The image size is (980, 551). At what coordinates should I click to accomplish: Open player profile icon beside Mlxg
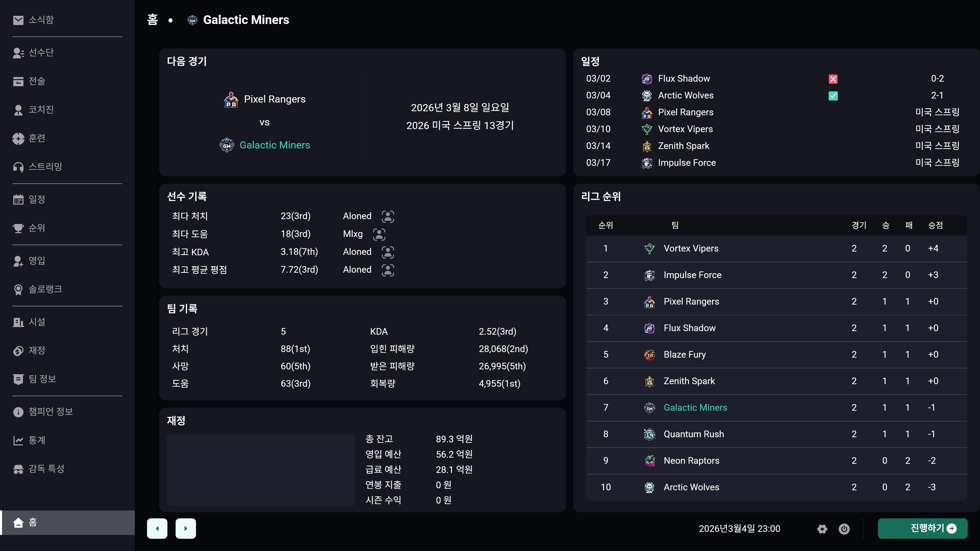pyautogui.click(x=379, y=234)
